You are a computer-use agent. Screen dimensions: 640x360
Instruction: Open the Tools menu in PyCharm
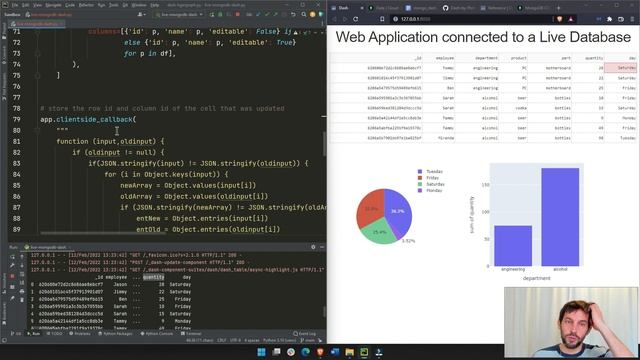click(114, 5)
